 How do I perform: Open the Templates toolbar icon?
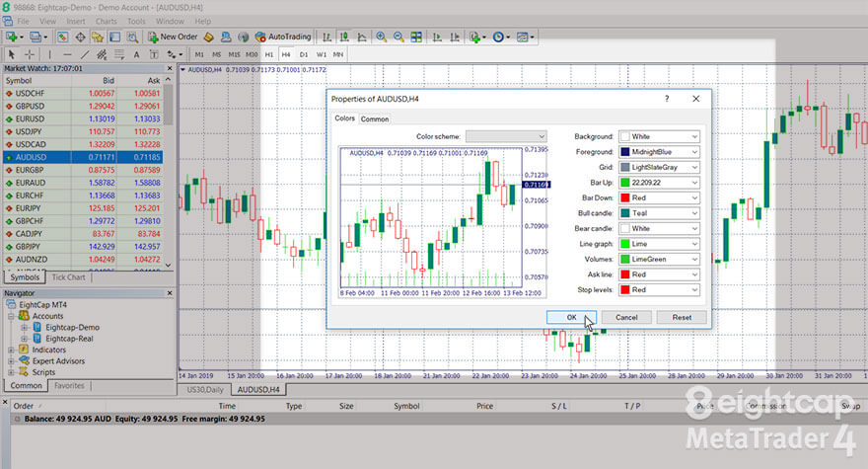pos(523,37)
